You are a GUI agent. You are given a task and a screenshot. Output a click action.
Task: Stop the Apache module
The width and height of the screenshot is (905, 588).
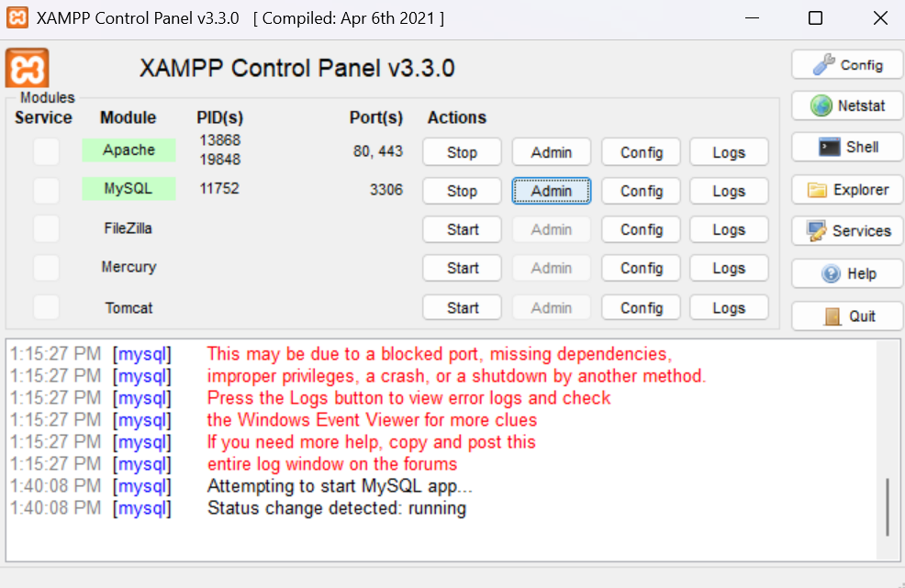[x=462, y=151]
